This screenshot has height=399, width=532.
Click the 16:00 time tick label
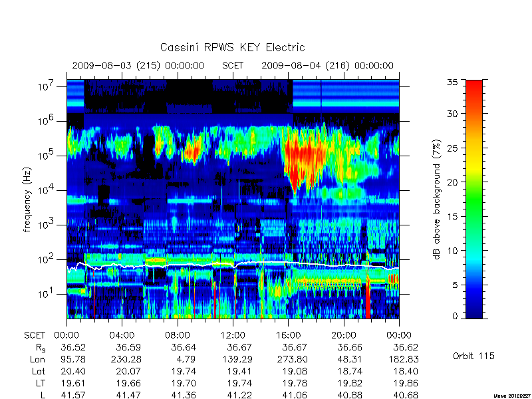pyautogui.click(x=288, y=335)
